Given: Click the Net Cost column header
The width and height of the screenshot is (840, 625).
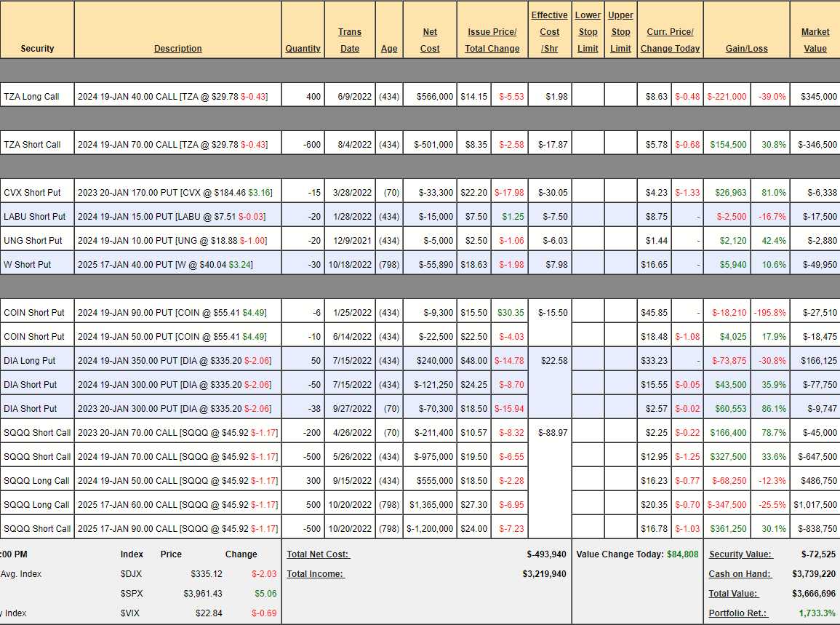Looking at the screenshot, I should click(430, 40).
